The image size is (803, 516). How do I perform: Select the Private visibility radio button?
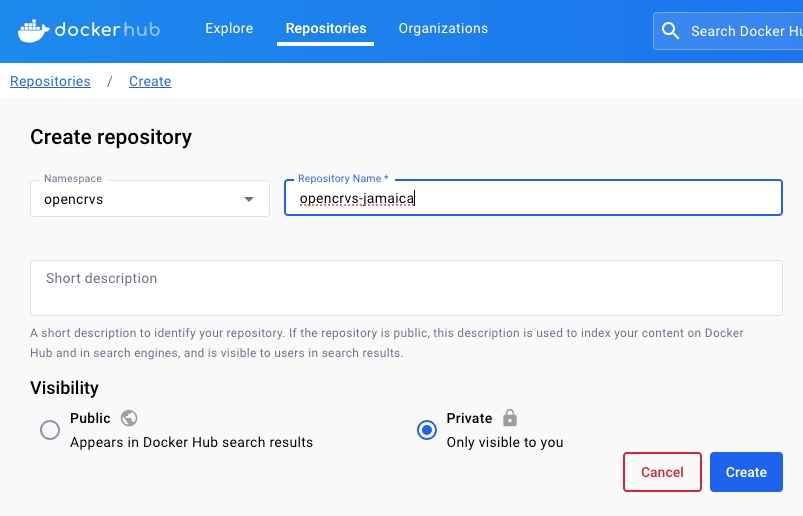click(x=427, y=430)
